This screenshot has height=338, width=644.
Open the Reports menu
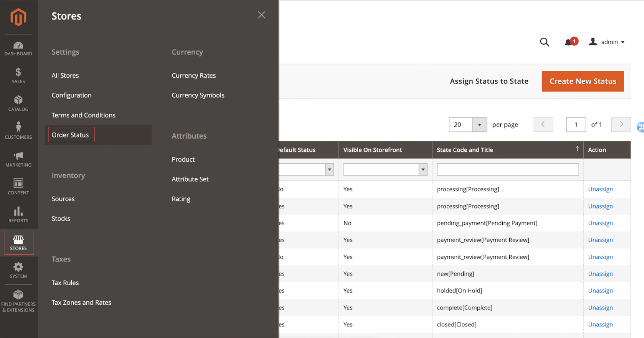[x=18, y=215]
